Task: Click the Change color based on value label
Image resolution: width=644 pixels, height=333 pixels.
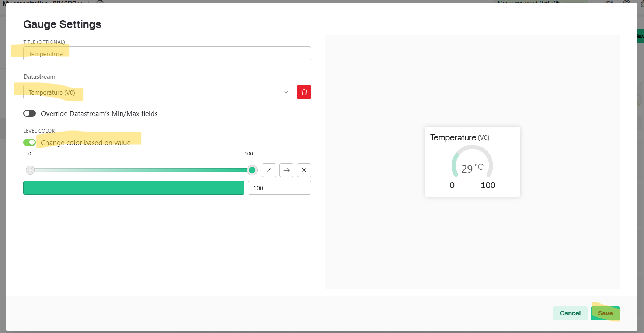Action: click(x=86, y=143)
